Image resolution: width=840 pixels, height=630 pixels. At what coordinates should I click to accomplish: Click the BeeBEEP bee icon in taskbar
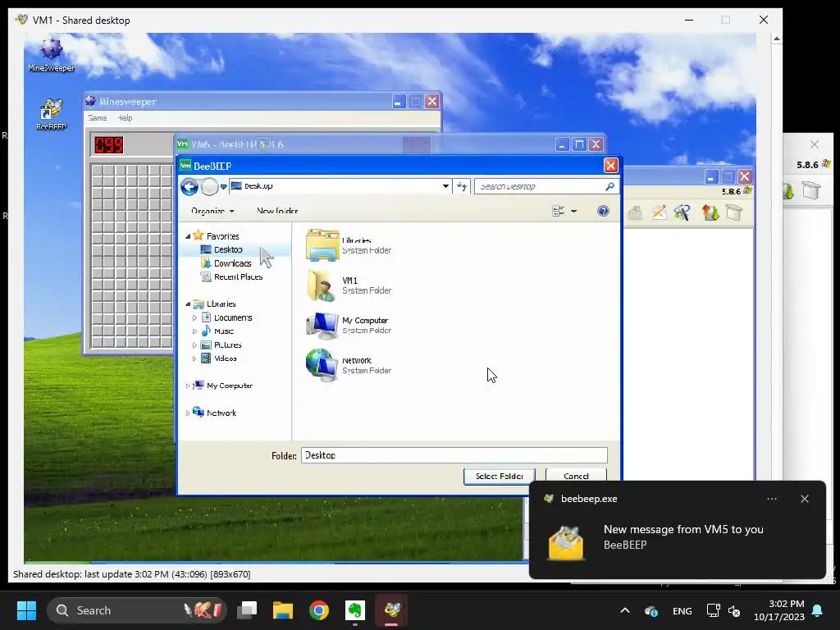[391, 610]
